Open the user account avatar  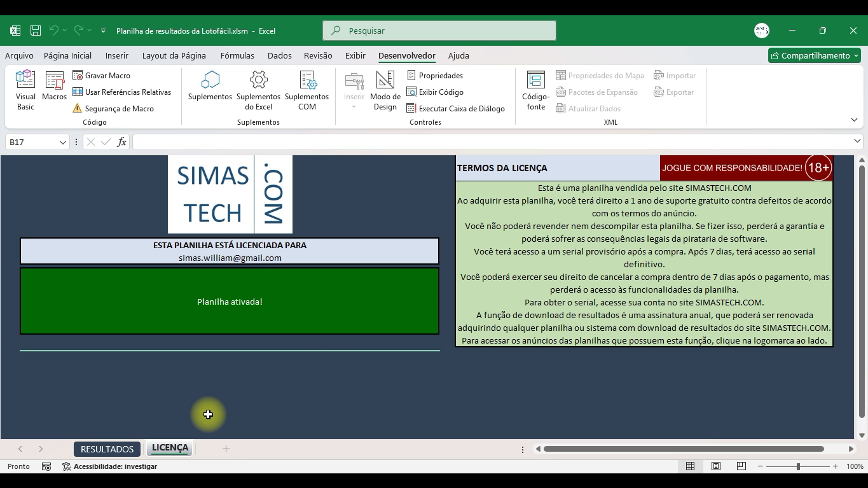(762, 31)
